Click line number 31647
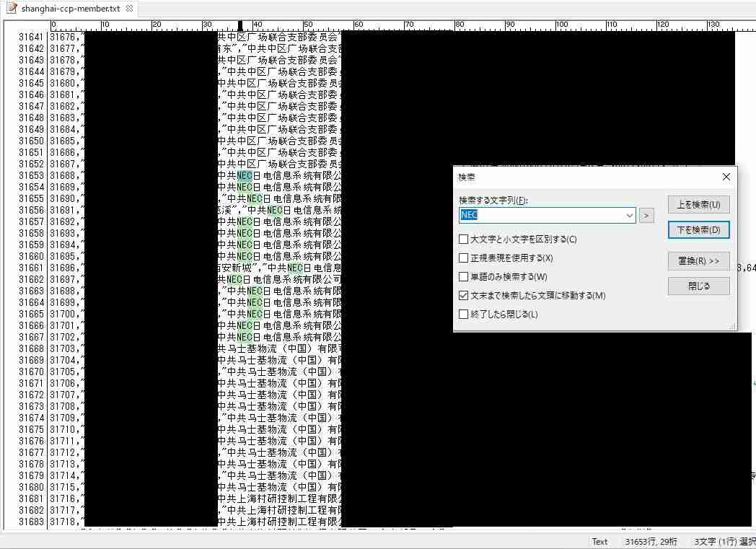This screenshot has width=756, height=549. click(x=31, y=106)
